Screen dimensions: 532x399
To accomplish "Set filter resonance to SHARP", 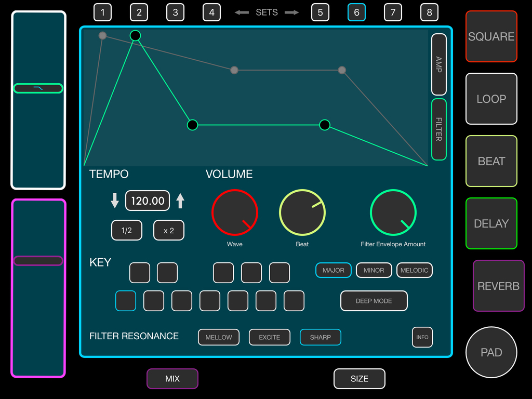I will pyautogui.click(x=320, y=337).
